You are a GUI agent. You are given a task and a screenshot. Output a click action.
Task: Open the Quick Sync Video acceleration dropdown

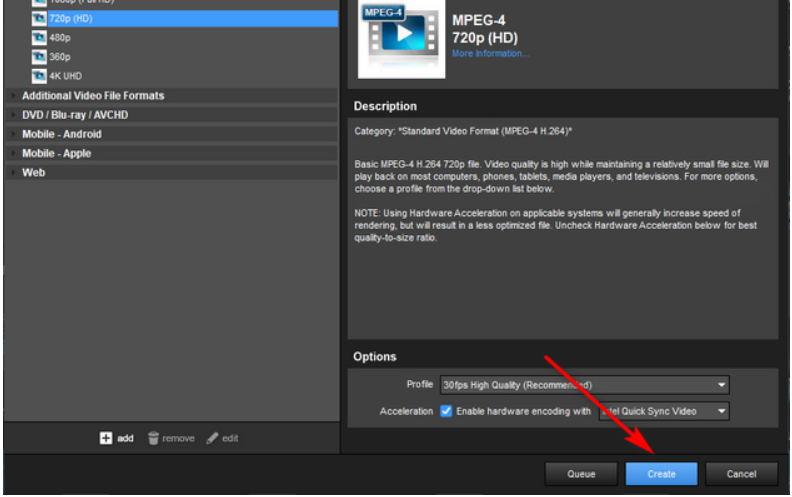click(663, 411)
